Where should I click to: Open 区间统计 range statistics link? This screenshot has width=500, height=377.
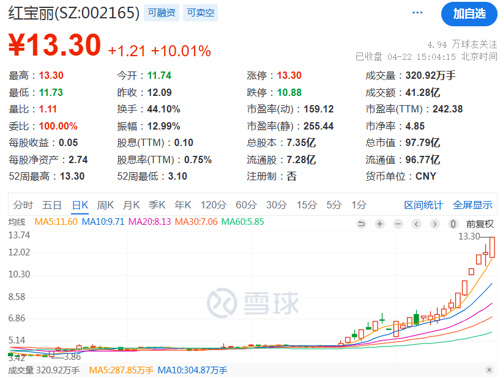click(x=423, y=205)
